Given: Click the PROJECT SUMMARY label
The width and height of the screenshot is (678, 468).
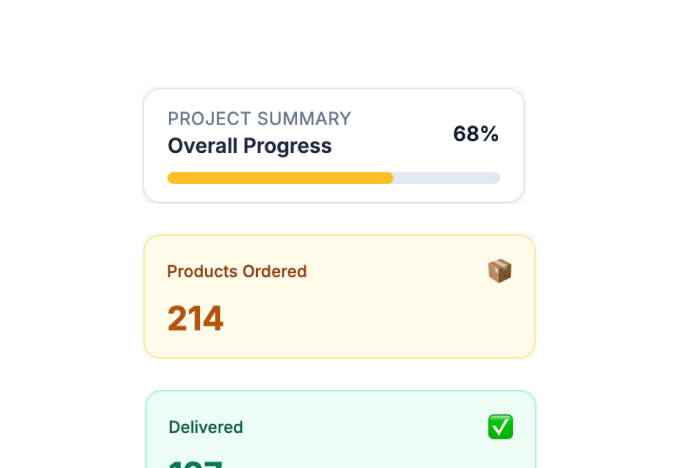Looking at the screenshot, I should tap(259, 119).
